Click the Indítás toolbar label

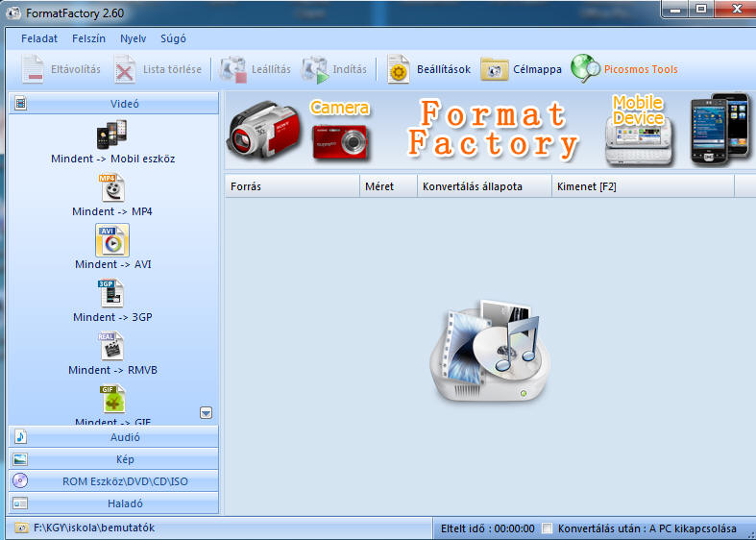click(350, 69)
